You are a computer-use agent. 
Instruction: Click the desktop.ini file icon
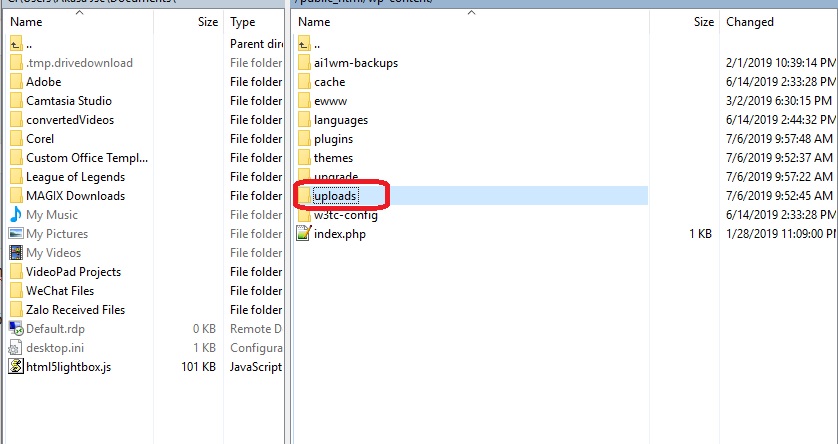(16, 348)
